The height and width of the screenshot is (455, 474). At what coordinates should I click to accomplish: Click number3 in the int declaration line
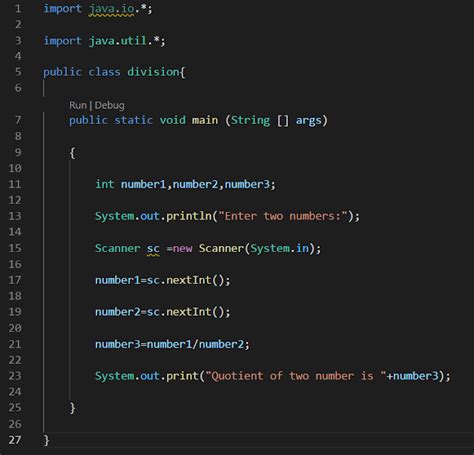[247, 184]
